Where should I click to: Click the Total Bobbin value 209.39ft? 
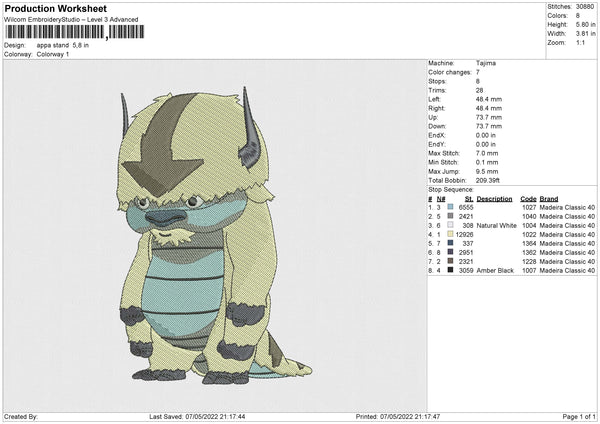[488, 180]
